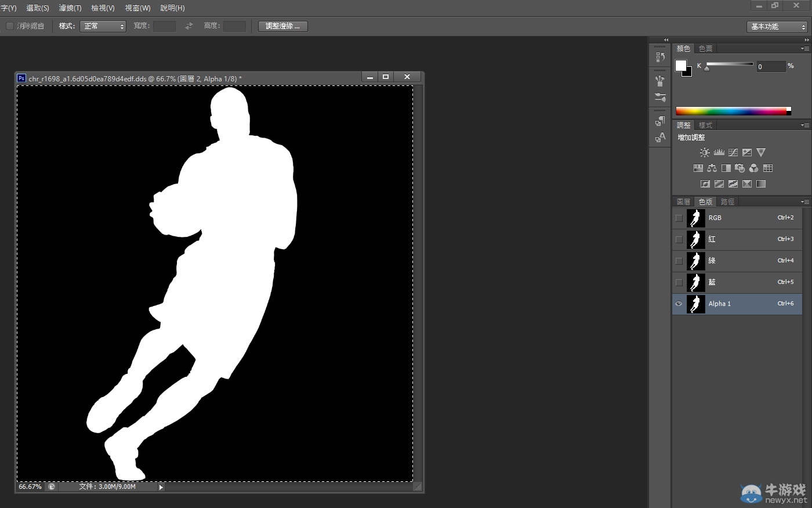Show the RGB channel visibility
This screenshot has height=508, width=812.
[x=679, y=218]
